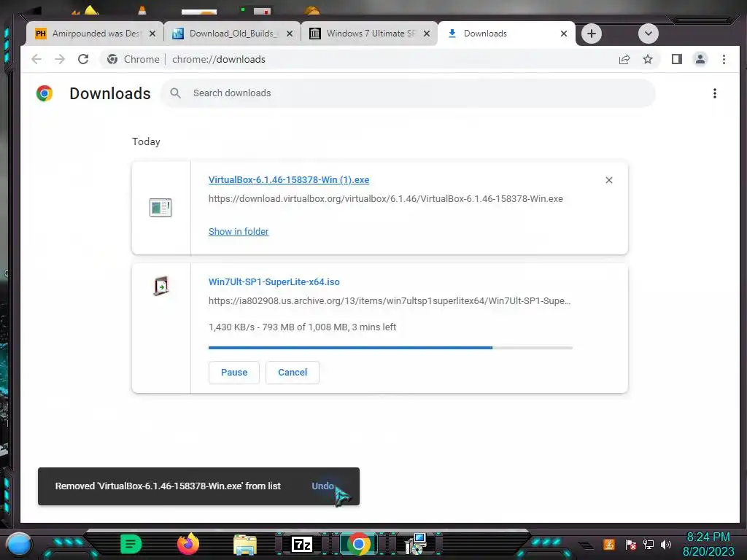Click the search magnifier icon
The image size is (747, 560).
[x=175, y=93]
